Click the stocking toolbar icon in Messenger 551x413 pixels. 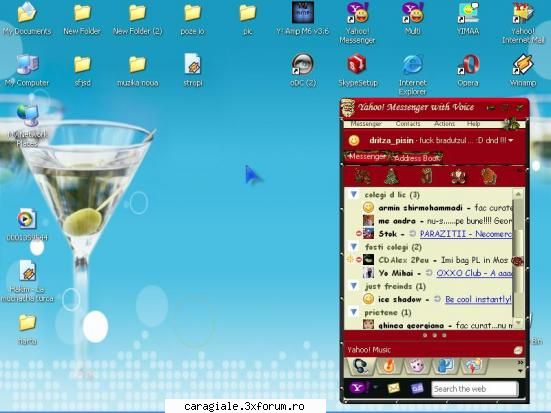[426, 176]
